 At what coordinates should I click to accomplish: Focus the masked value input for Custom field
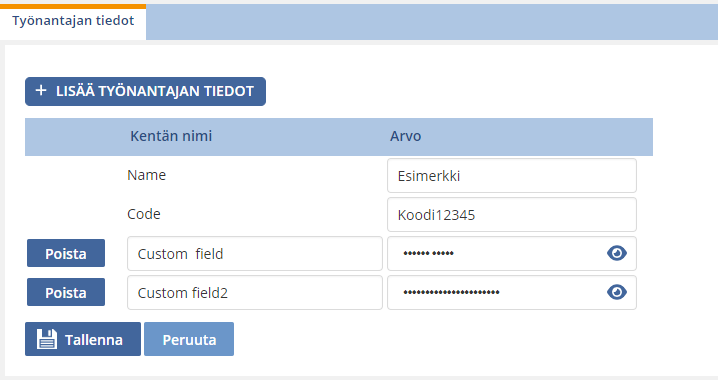[x=497, y=254]
